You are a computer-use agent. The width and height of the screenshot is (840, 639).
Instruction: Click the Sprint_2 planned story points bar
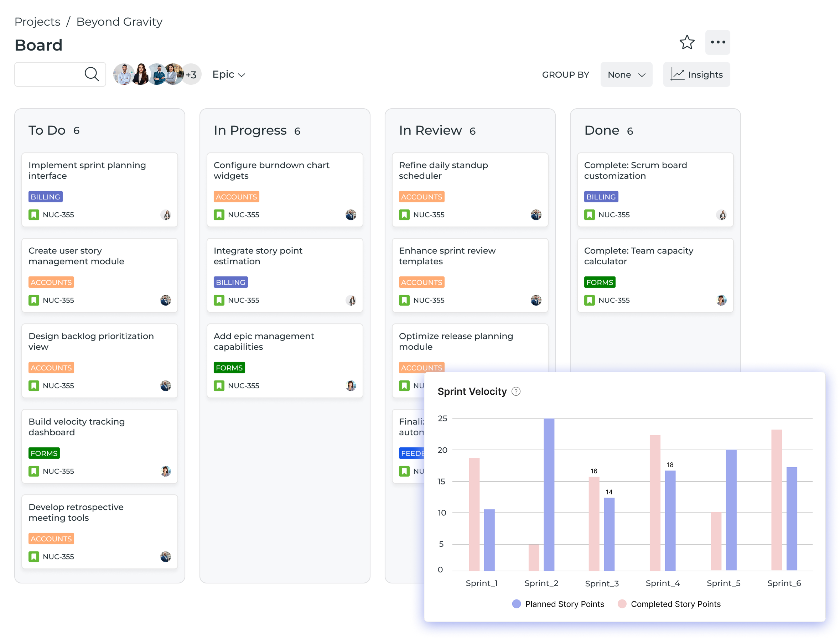(549, 494)
